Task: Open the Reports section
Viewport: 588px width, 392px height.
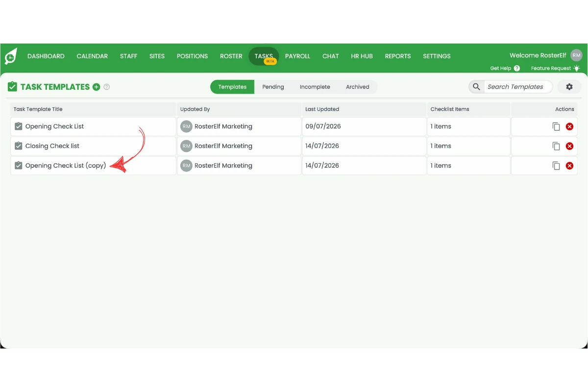Action: point(398,56)
